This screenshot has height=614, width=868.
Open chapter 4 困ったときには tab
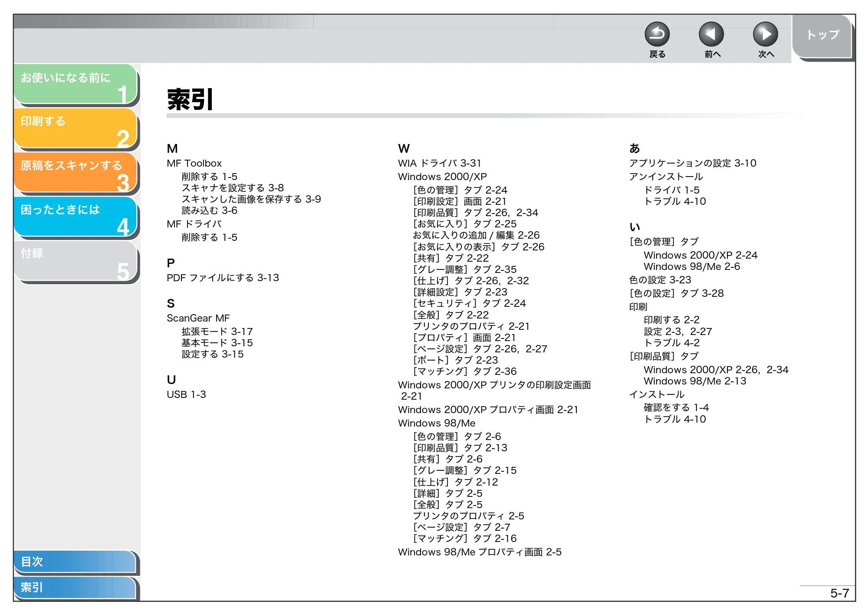pos(76,217)
